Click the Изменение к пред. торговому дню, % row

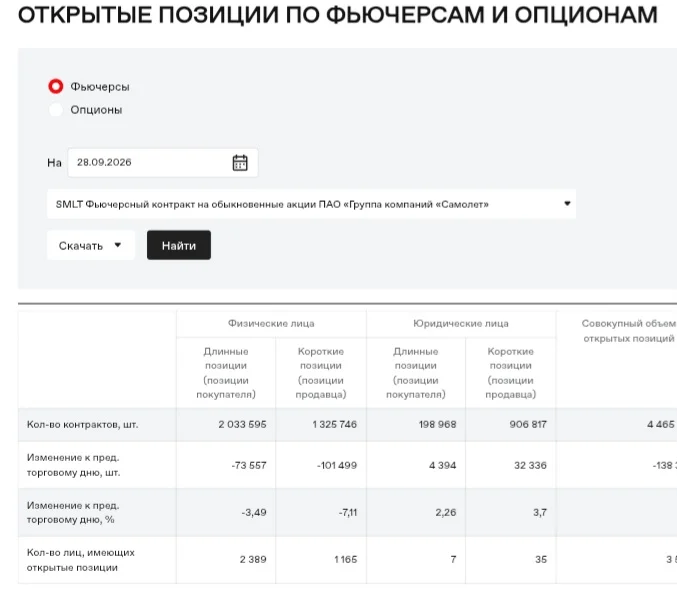click(x=347, y=513)
